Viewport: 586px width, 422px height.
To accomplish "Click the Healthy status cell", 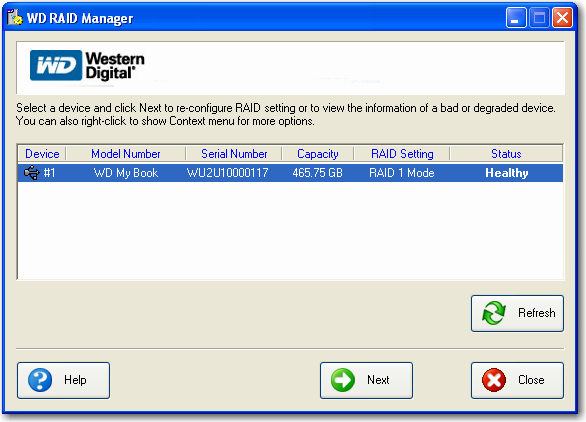I will [x=507, y=173].
